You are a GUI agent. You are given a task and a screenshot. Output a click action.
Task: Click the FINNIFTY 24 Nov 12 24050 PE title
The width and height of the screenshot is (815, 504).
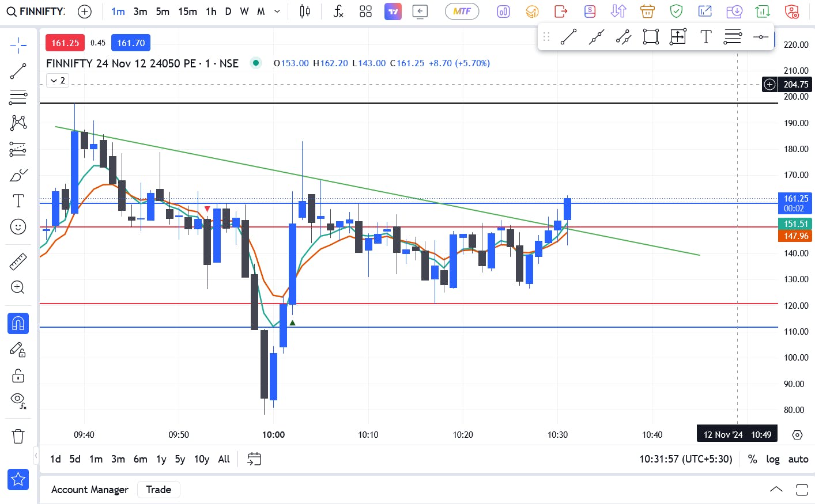142,63
